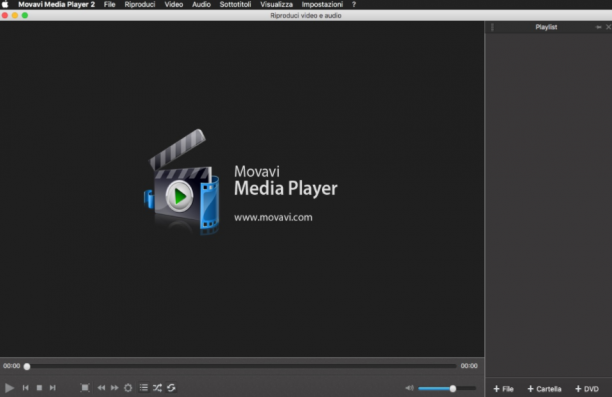The width and height of the screenshot is (612, 397).
Task: Open the Audio menu
Action: coord(201,4)
